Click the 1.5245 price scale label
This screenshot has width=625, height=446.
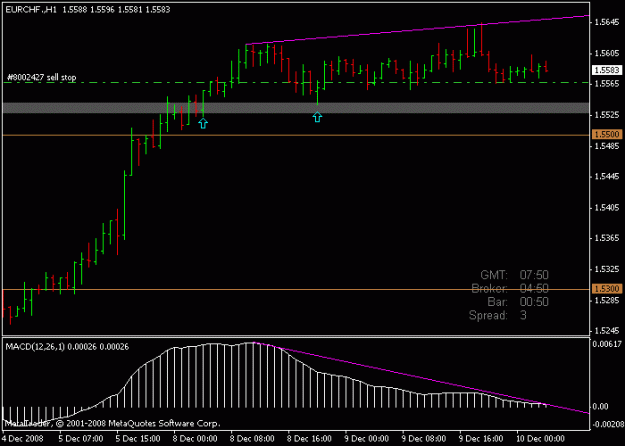[607, 331]
